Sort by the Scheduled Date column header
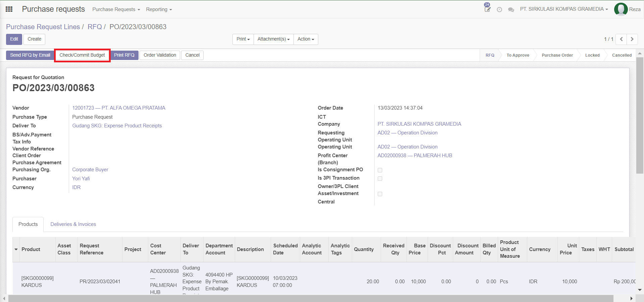This screenshot has width=644, height=302. (x=285, y=249)
